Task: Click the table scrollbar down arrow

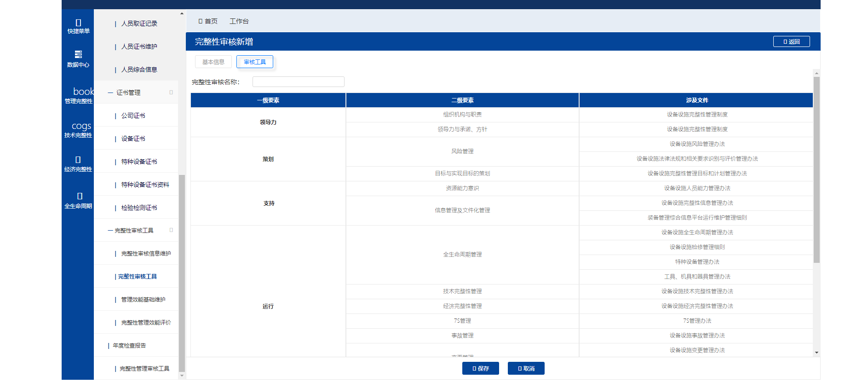Action: click(x=816, y=353)
